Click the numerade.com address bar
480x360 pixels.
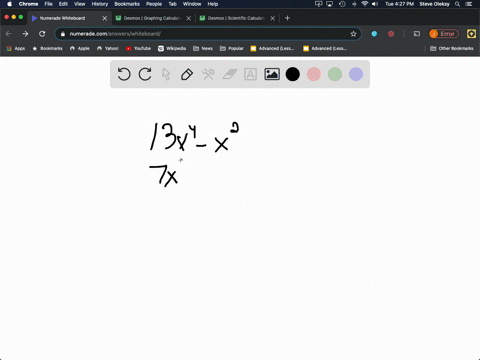coord(208,34)
